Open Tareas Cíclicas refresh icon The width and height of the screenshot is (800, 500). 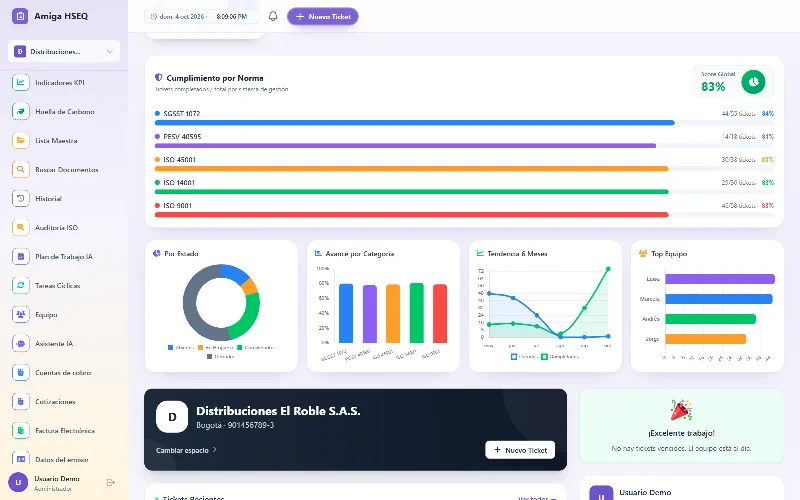[x=20, y=286]
